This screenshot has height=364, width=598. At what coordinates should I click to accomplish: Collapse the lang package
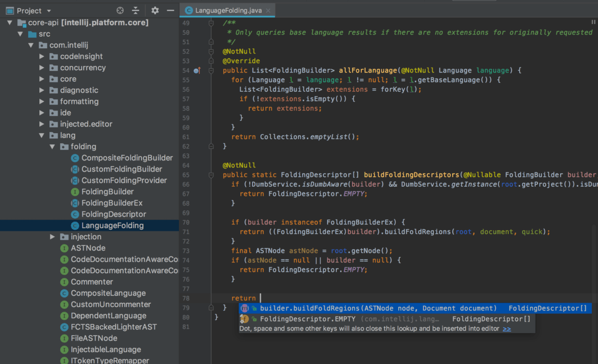tap(41, 135)
